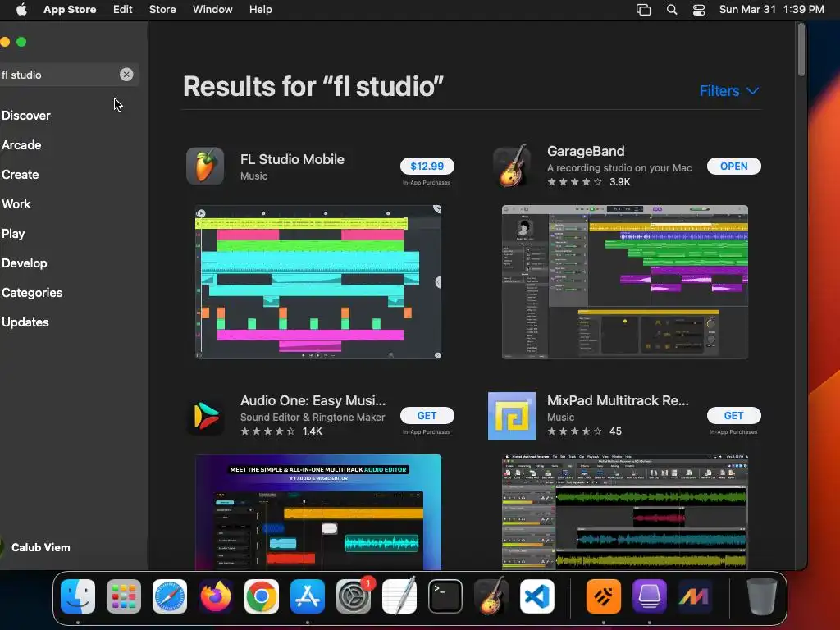Go to Discover in the sidebar
Screen dimensions: 840x630
click(25, 116)
